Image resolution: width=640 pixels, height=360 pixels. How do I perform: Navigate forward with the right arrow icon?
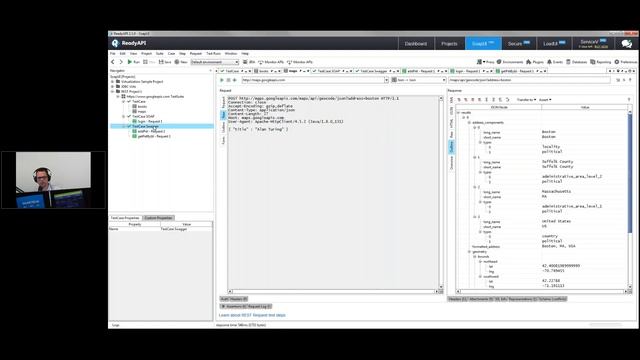click(x=121, y=62)
